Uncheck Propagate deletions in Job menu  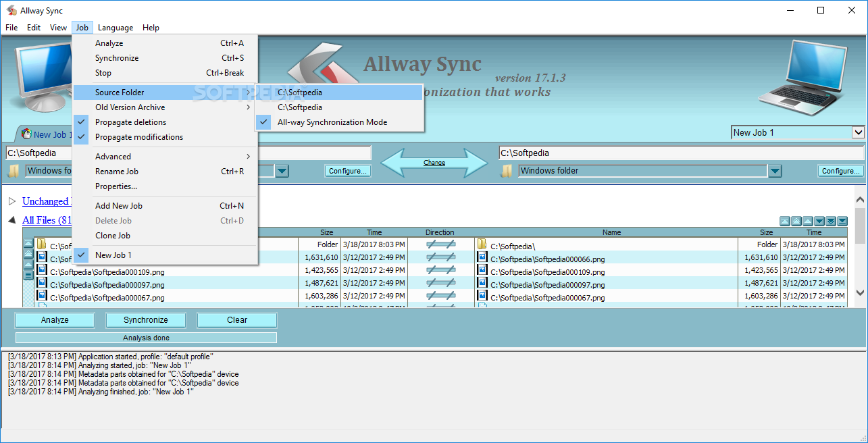click(165, 122)
